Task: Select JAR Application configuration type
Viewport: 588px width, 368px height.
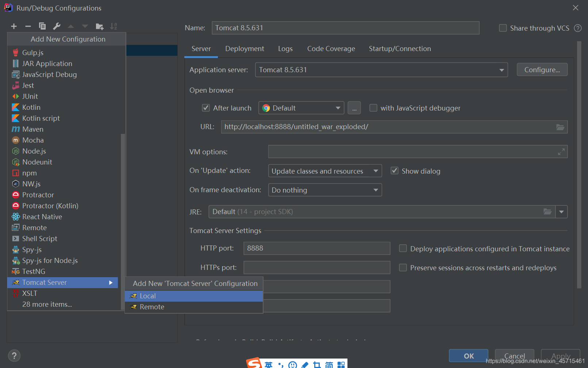Action: 63,63
